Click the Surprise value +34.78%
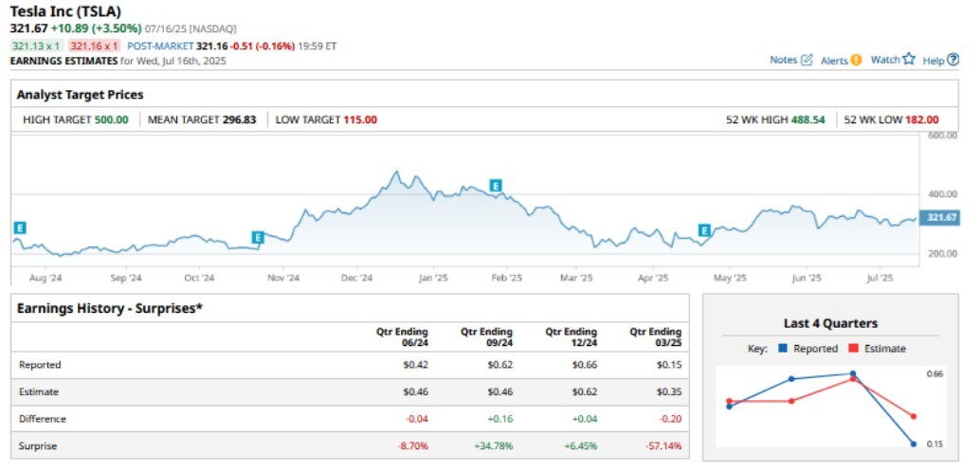Viewport: 980px width, 472px height. [494, 446]
